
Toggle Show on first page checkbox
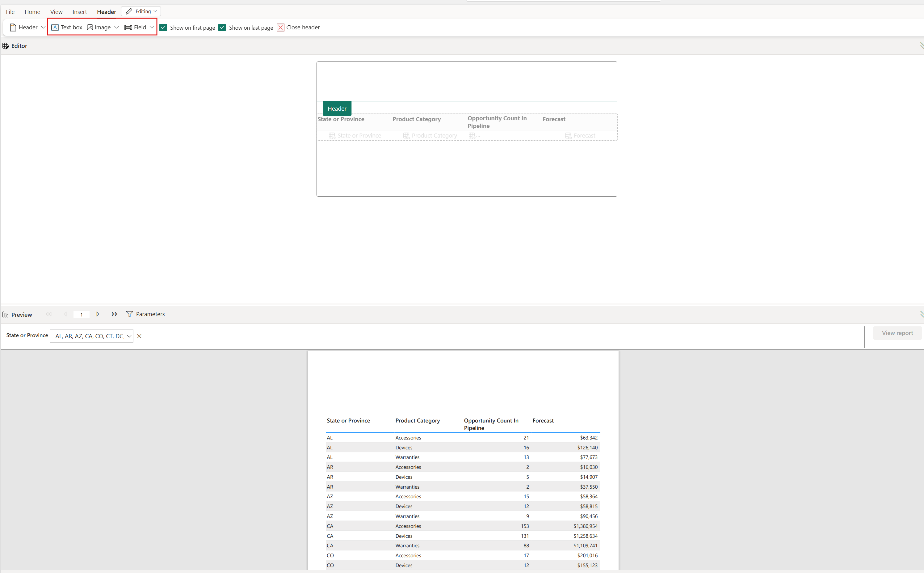164,27
